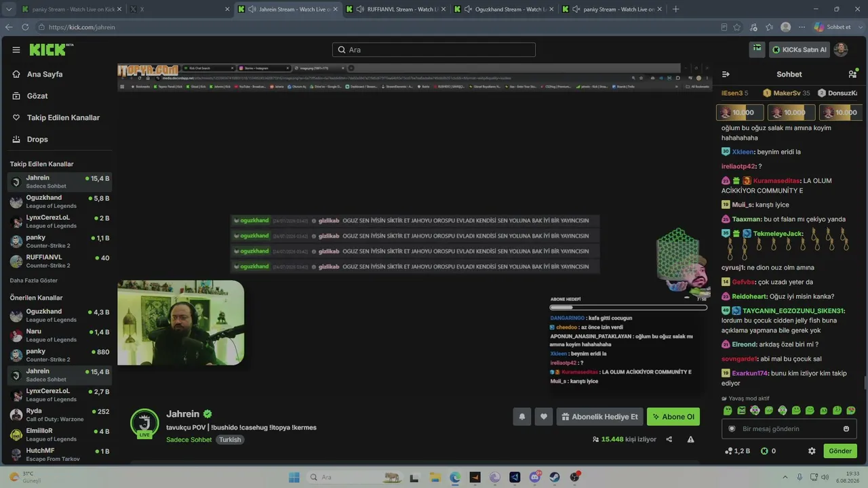Viewport: 868px width, 488px height.
Task: Follow Jahrein with the heart button
Action: point(543,417)
